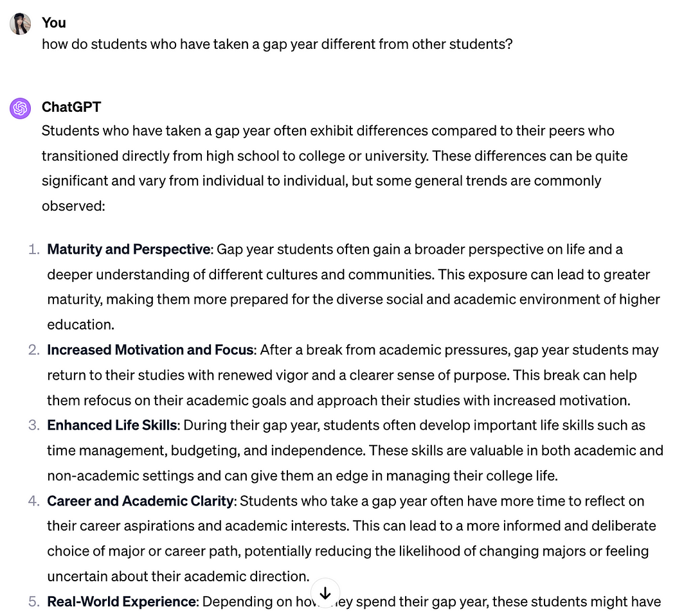Click the phrase "uncertain about their academic direction."
The image size is (675, 616).
[x=178, y=576]
